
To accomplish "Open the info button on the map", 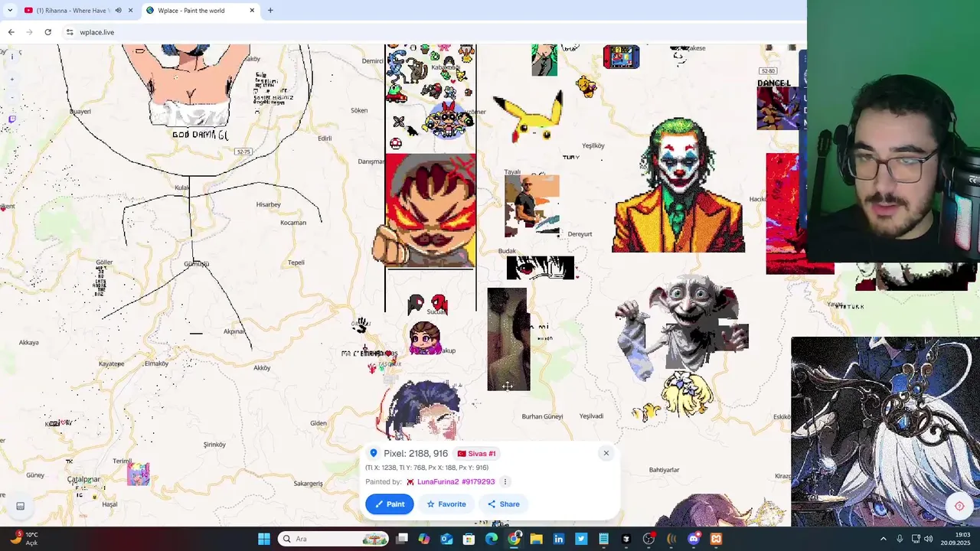I will 11,56.
